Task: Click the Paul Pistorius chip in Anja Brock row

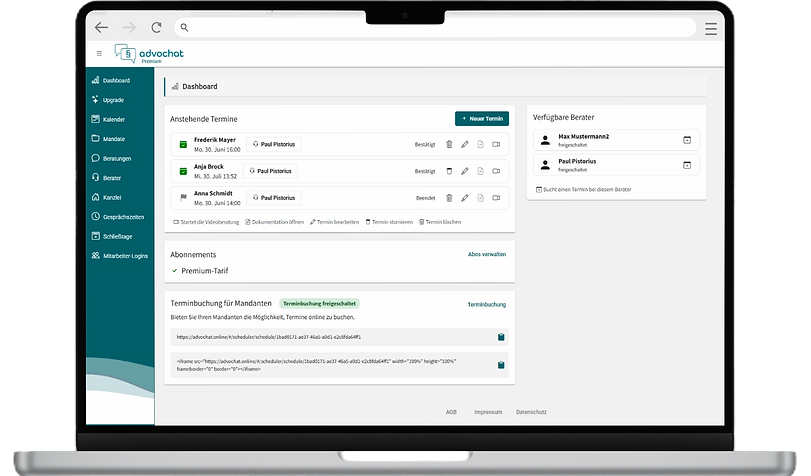Action: coord(271,171)
